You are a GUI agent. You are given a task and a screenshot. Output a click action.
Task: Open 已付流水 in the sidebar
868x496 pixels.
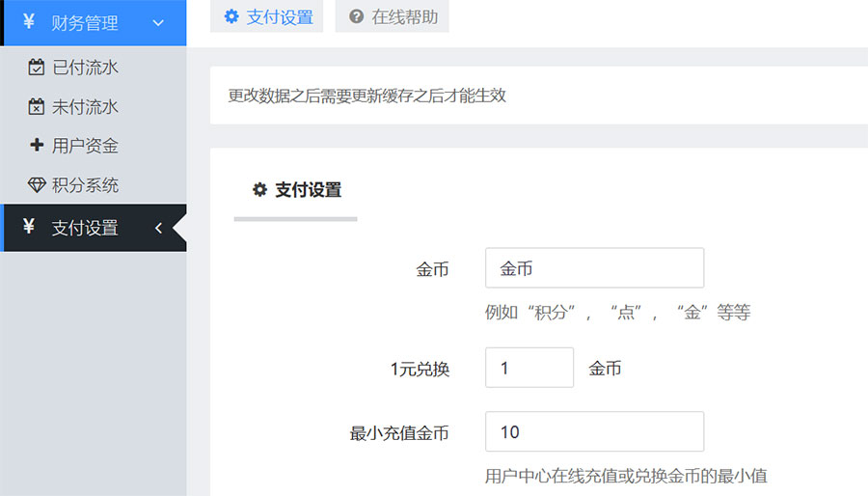tap(85, 68)
